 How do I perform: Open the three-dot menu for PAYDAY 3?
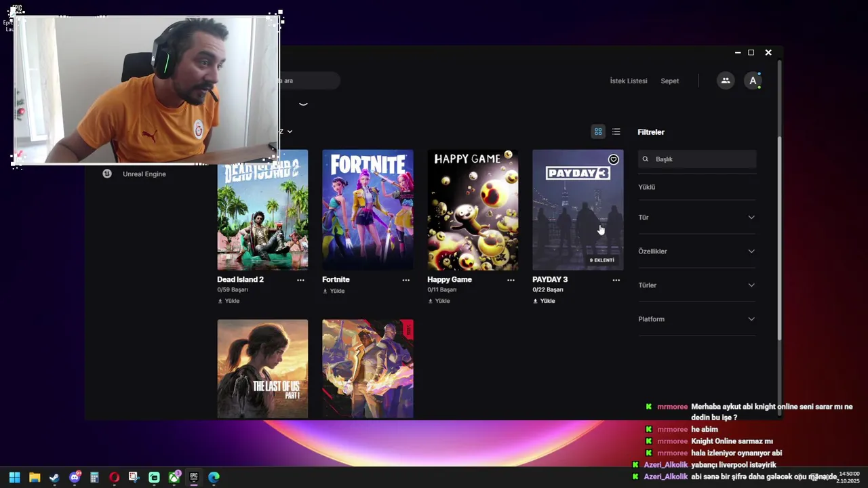[616, 280]
